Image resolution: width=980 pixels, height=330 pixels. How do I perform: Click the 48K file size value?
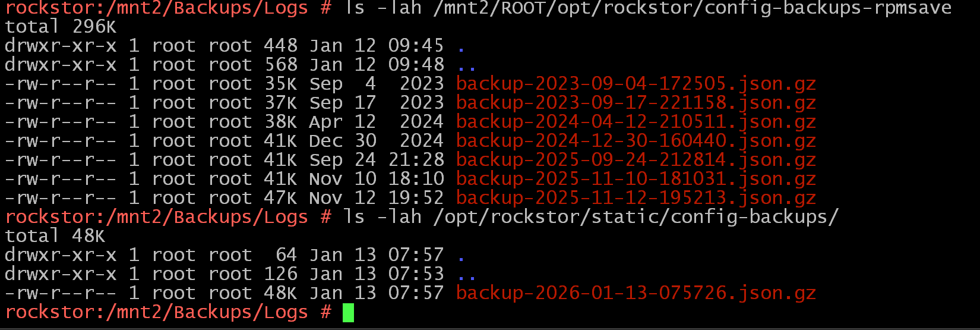tap(281, 293)
